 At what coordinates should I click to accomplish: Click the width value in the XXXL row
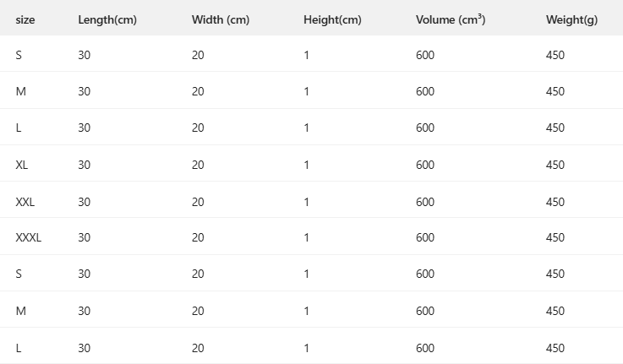tap(198, 238)
